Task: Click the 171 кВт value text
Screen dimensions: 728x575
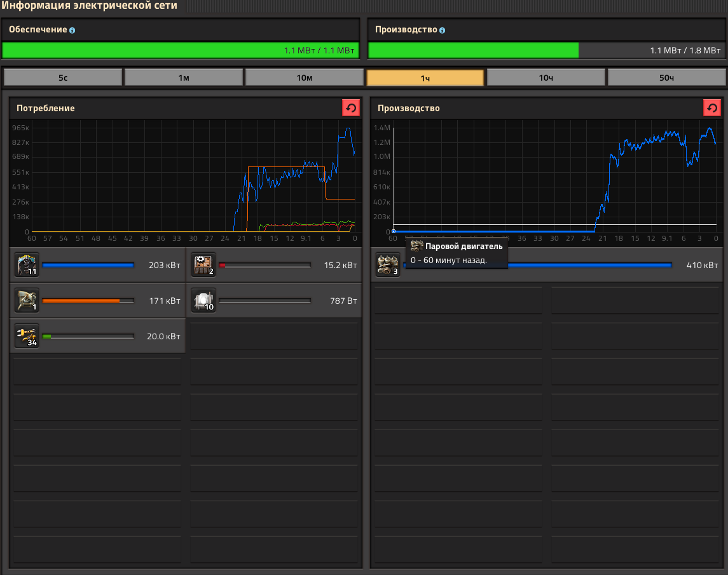Action: click(165, 301)
